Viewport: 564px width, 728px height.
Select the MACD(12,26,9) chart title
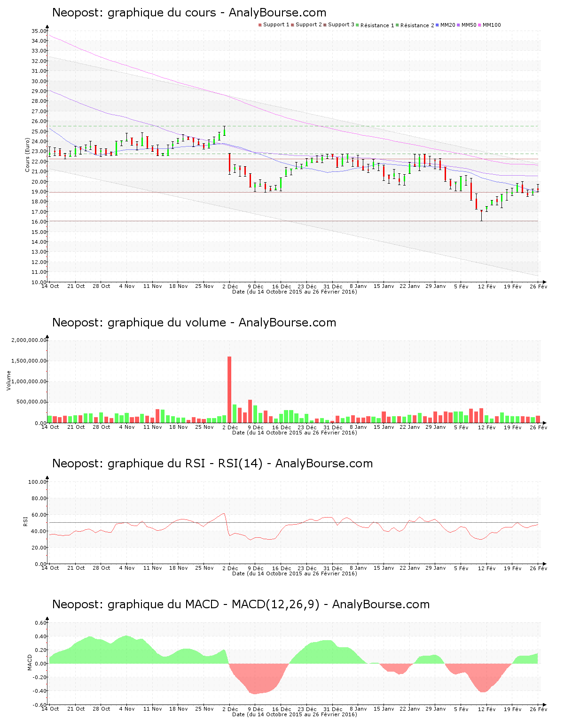[241, 604]
